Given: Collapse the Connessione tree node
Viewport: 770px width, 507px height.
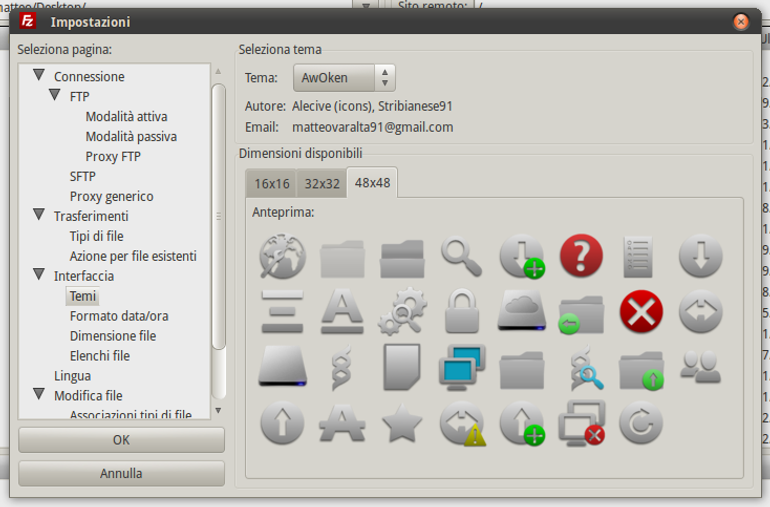Looking at the screenshot, I should (x=39, y=75).
